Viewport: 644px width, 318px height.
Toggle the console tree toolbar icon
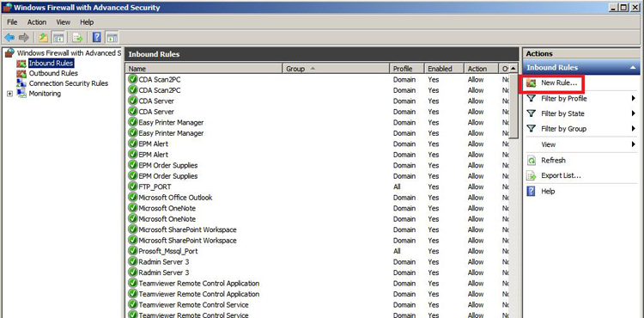pyautogui.click(x=58, y=38)
